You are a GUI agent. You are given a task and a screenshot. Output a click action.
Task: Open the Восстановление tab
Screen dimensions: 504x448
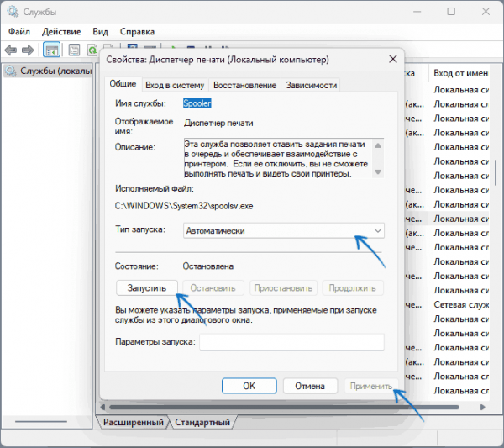pos(244,85)
